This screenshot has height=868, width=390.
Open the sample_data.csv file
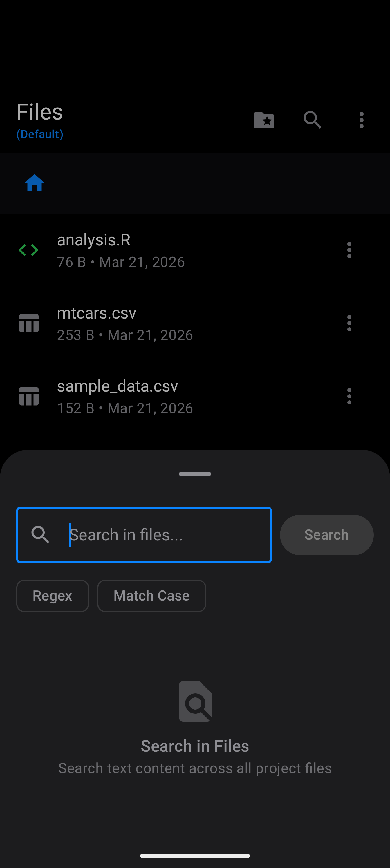pyautogui.click(x=125, y=396)
